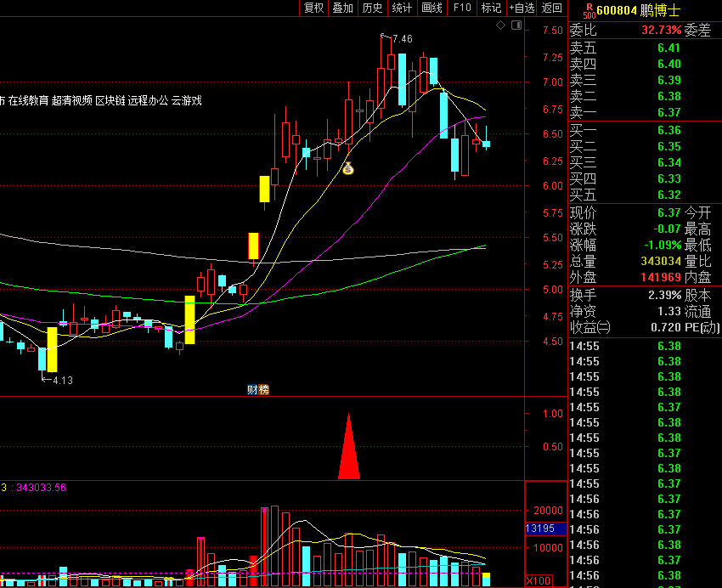This screenshot has height=588, width=722.
Task: Open the 远程办公 concept tag
Action: (x=149, y=100)
